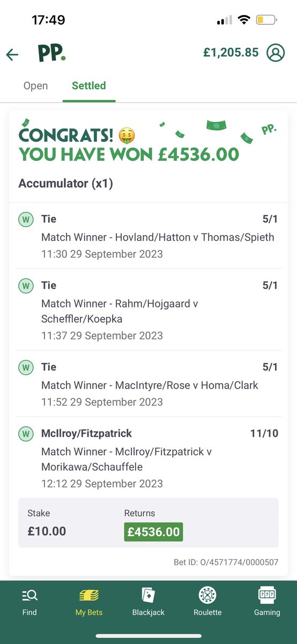
Task: Open Gaming slot machine icon
Action: click(x=267, y=595)
